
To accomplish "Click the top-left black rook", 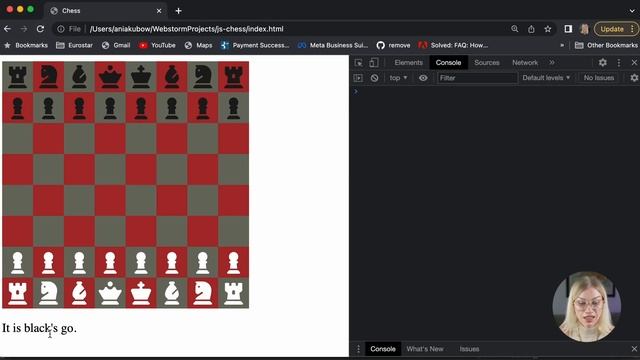I will point(18,77).
